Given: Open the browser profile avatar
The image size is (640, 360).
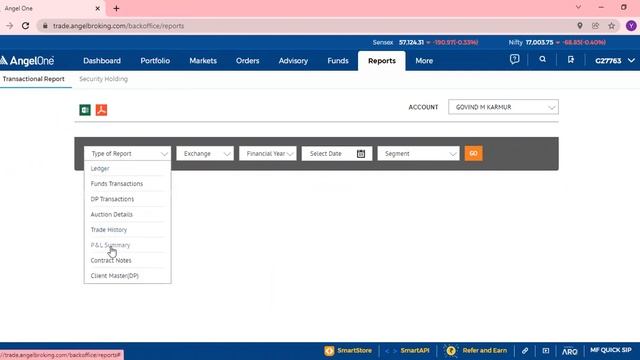Looking at the screenshot, I should tap(631, 26).
